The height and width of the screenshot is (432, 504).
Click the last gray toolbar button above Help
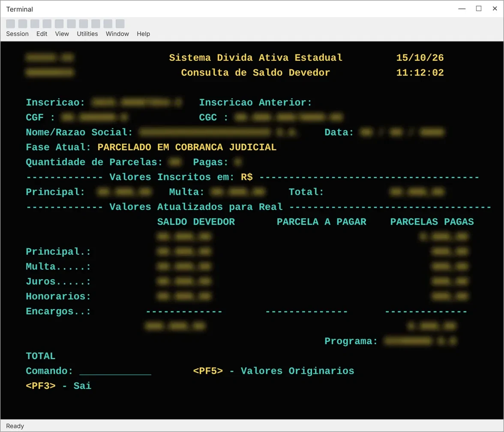120,24
